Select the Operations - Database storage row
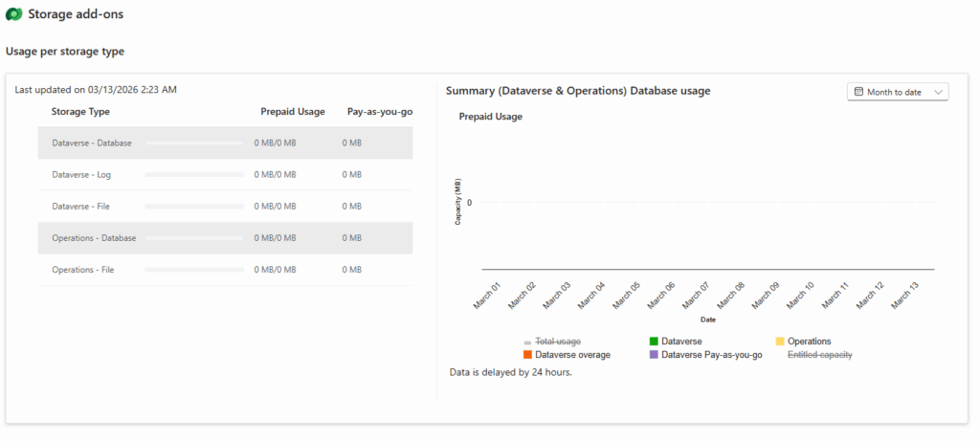The image size is (980, 441). (225, 238)
